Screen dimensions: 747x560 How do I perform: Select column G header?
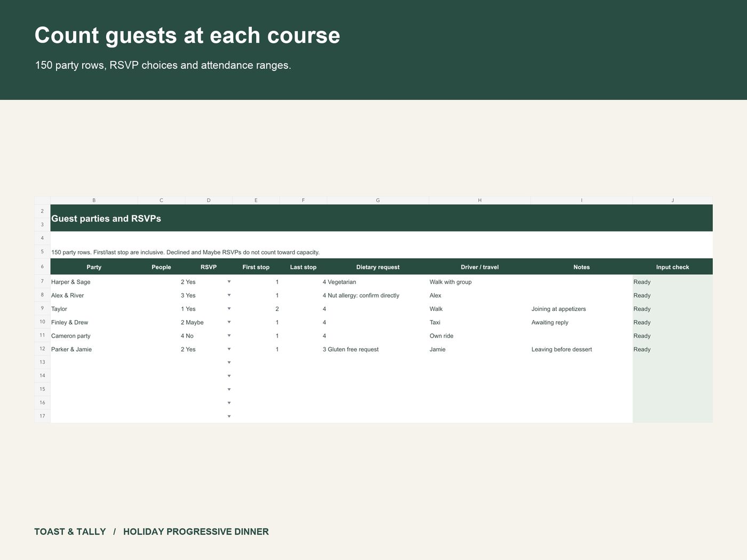click(x=378, y=201)
